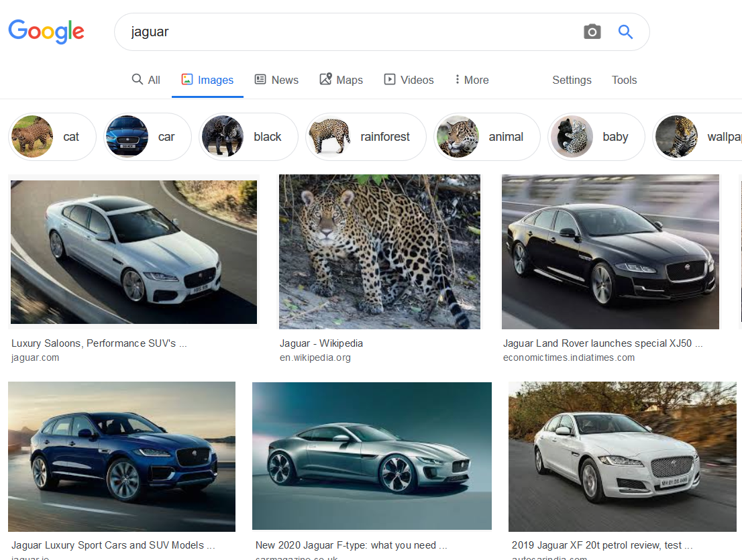Click the three-dot icon beside More
This screenshot has height=560, width=742.
point(457,79)
